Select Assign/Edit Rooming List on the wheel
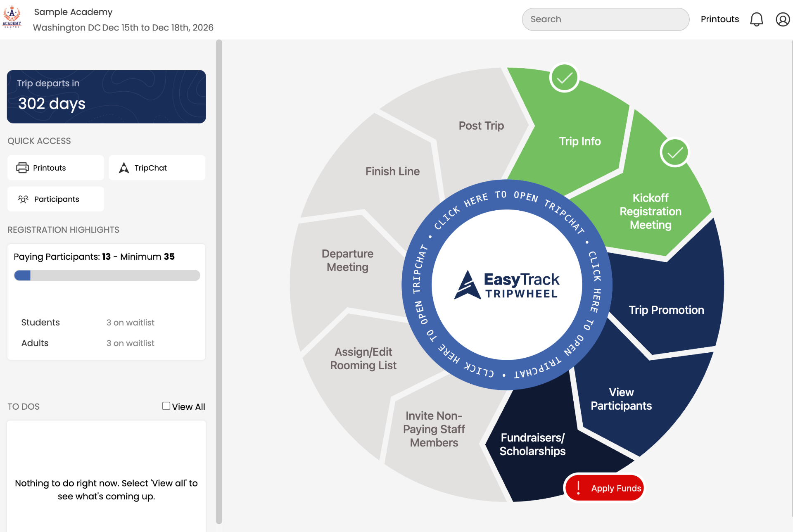 pyautogui.click(x=363, y=358)
